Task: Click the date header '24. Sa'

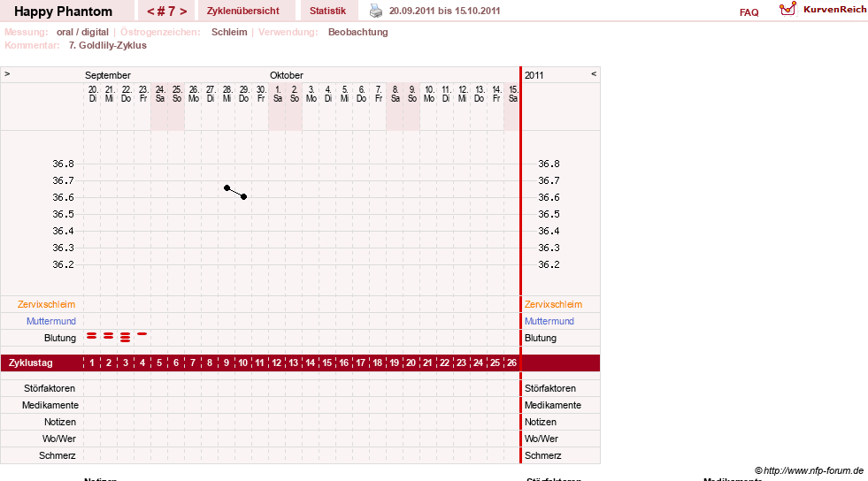Action: [x=160, y=94]
